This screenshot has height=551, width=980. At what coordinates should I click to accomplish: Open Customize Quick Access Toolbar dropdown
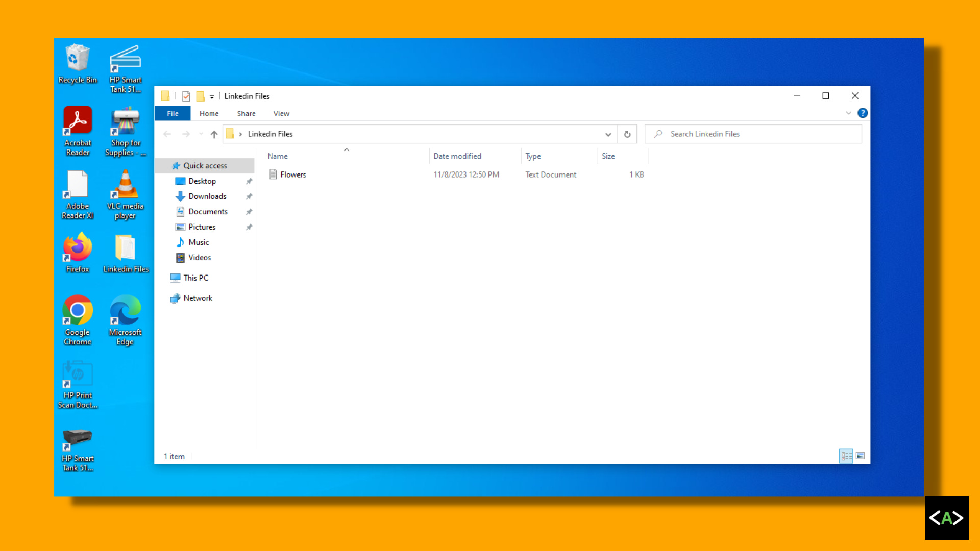click(212, 96)
